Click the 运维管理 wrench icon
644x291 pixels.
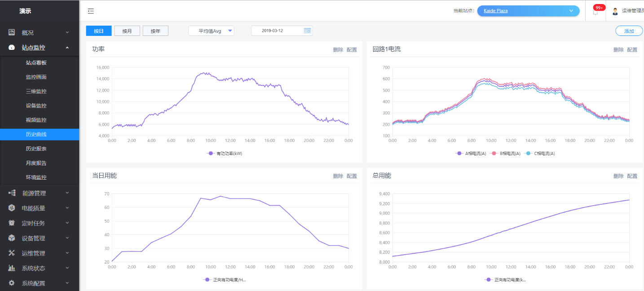point(12,253)
